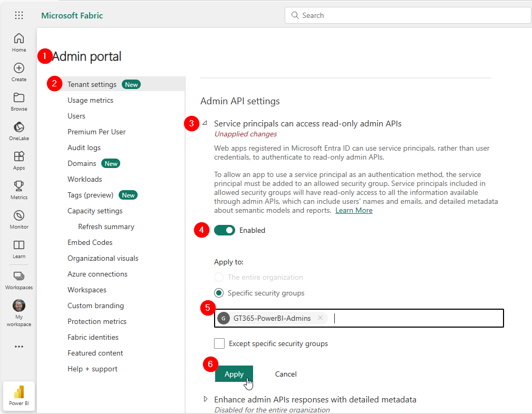Open the Monitor icon in sidebar
The width and height of the screenshot is (532, 414).
pos(19,220)
